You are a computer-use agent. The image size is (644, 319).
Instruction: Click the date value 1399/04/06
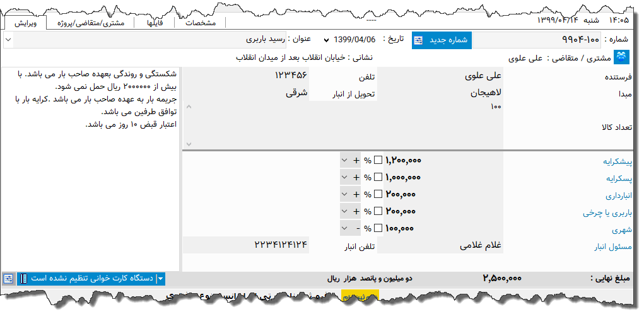point(354,40)
